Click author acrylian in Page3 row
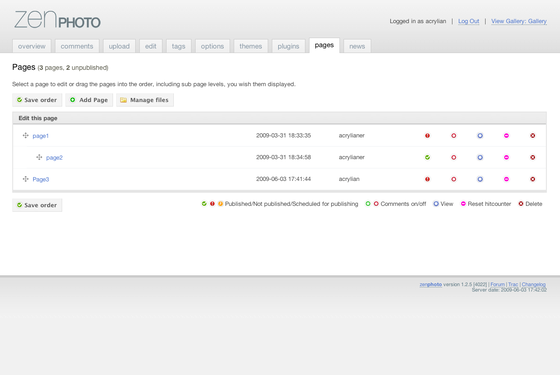Image resolution: width=560 pixels, height=375 pixels. pyautogui.click(x=349, y=179)
